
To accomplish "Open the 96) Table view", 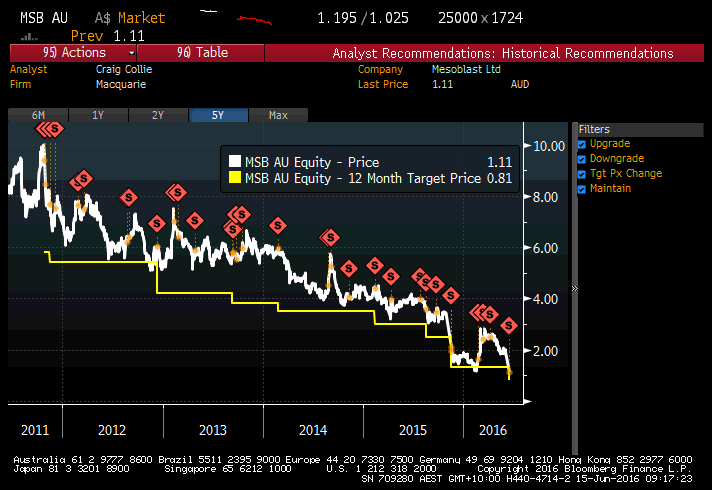I will [201, 53].
